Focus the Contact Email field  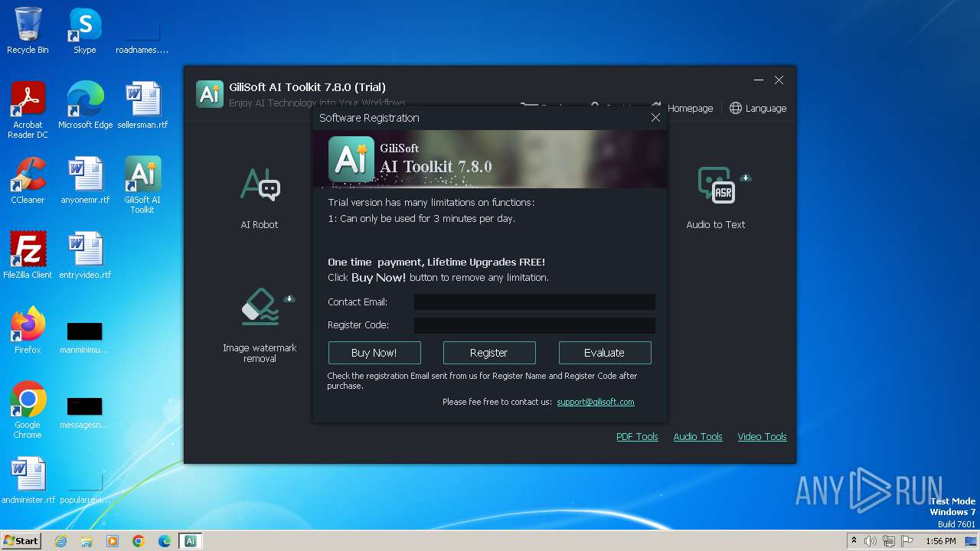coord(534,302)
